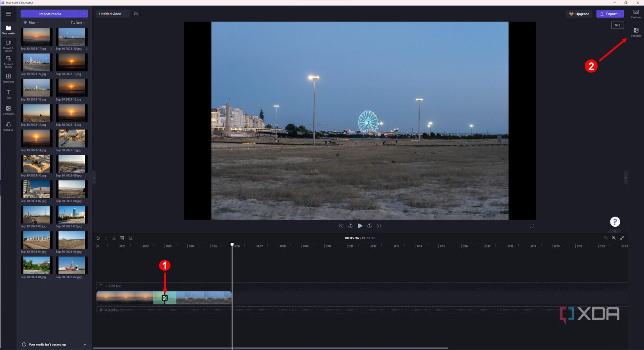
Task: Click the split scissors tool
Action: (114, 238)
